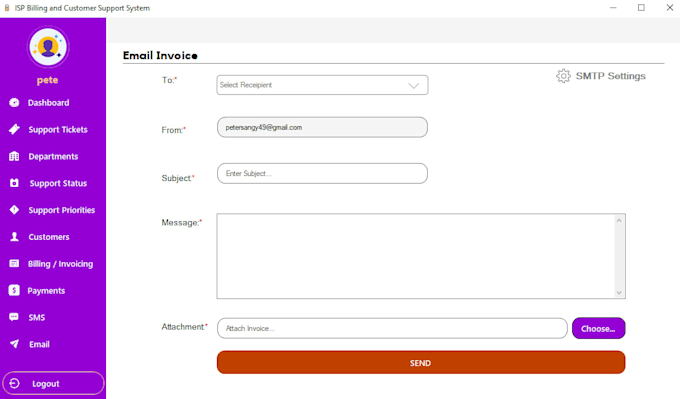Click the Billing / Invoicing icon

pyautogui.click(x=14, y=263)
